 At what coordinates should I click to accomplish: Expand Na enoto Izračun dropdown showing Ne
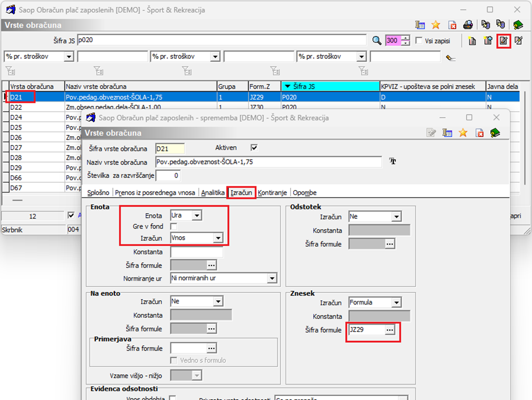[x=218, y=301]
